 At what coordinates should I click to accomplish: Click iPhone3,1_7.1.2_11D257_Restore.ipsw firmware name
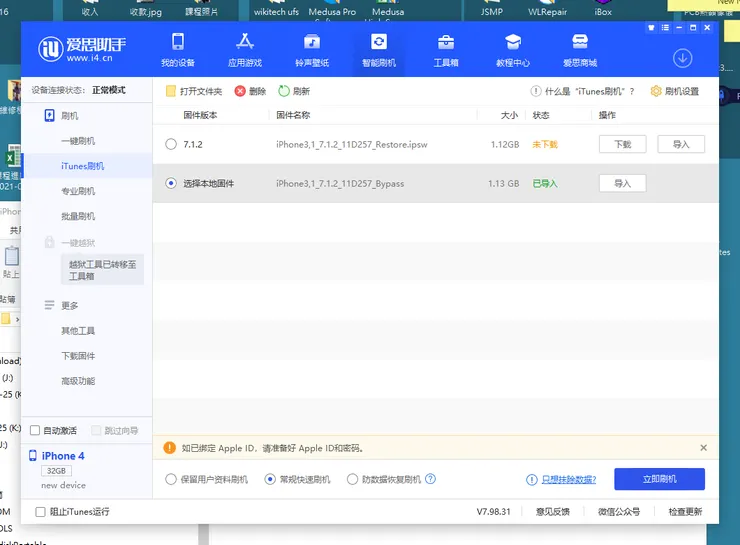click(x=352, y=144)
